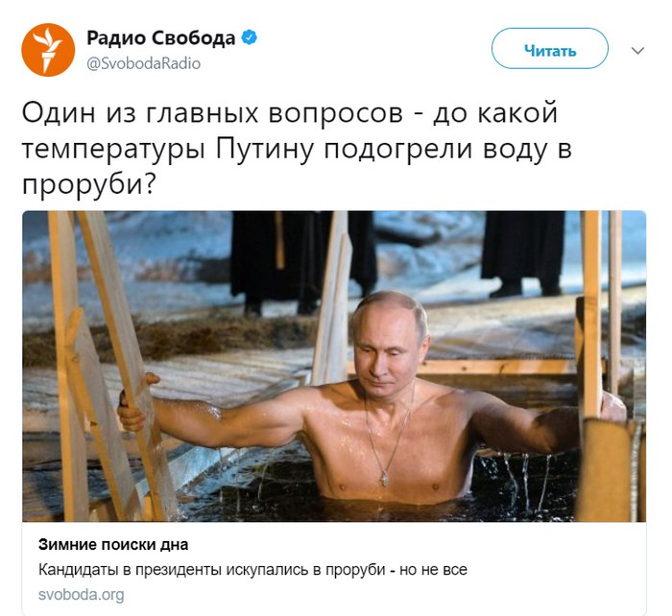Select the word проруби? in the tweet
The image size is (672, 616).
tap(88, 185)
